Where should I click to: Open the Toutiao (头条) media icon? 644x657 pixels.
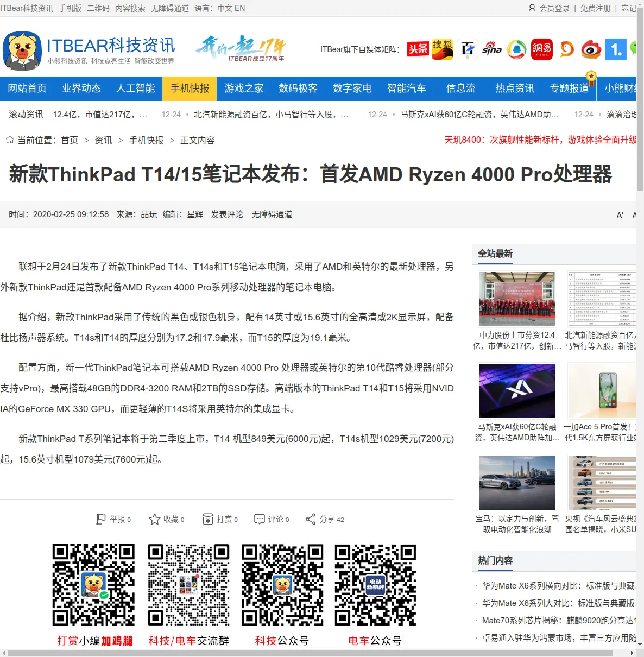[418, 49]
